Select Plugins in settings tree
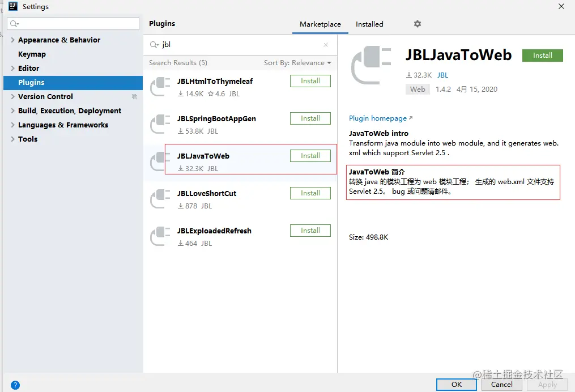This screenshot has width=575, height=392. coord(73,83)
